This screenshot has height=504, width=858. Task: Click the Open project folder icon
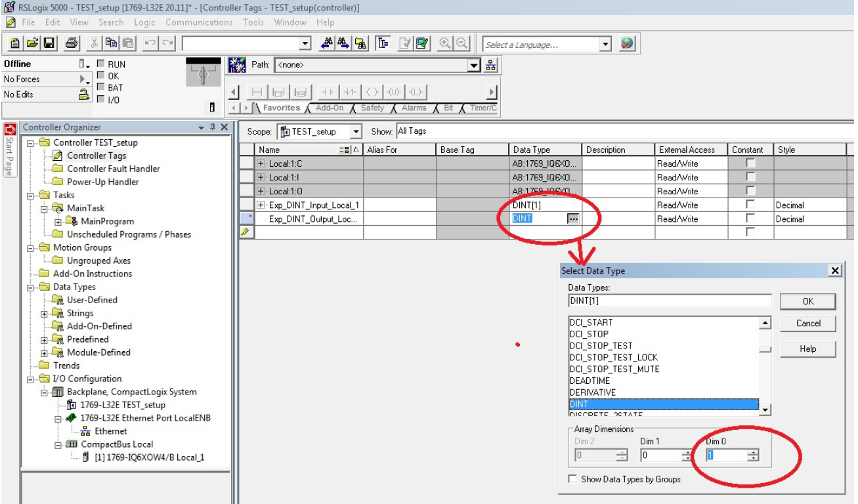pos(31,44)
